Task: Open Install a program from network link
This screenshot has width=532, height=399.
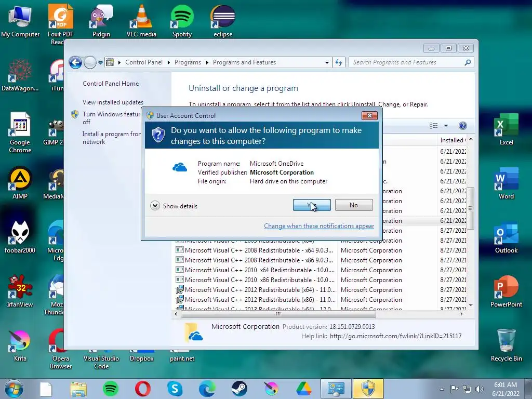Action: [x=111, y=138]
